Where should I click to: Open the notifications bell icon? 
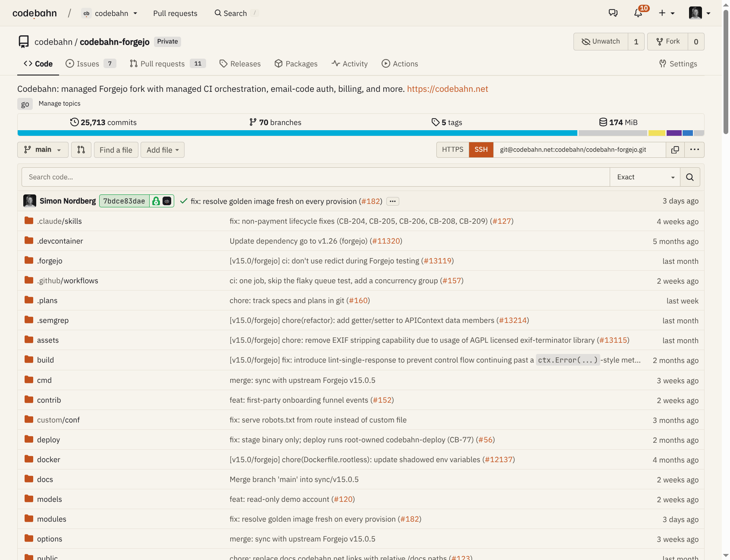638,13
